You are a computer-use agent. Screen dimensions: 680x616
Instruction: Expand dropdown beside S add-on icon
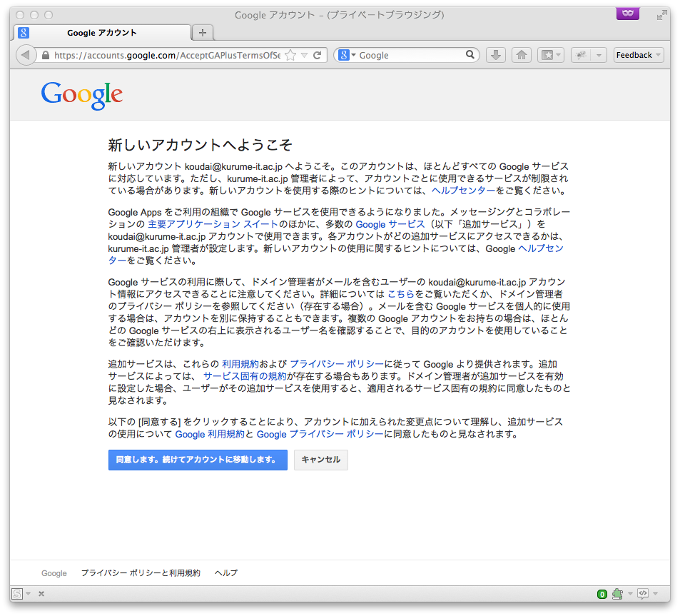point(29,593)
